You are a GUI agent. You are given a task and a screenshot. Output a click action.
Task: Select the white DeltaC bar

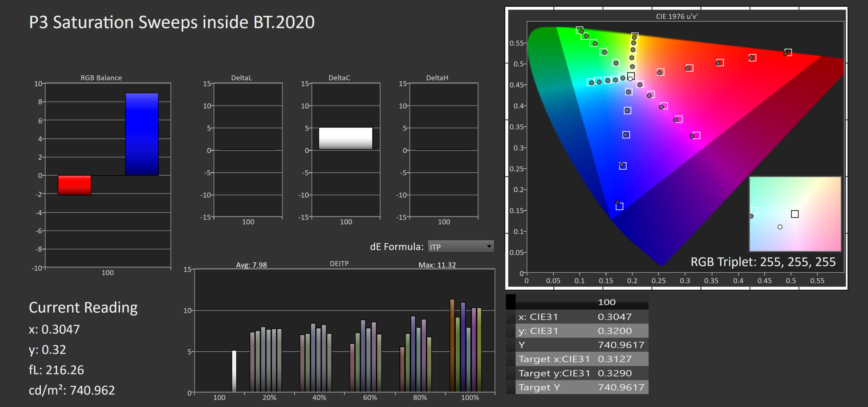pos(346,138)
